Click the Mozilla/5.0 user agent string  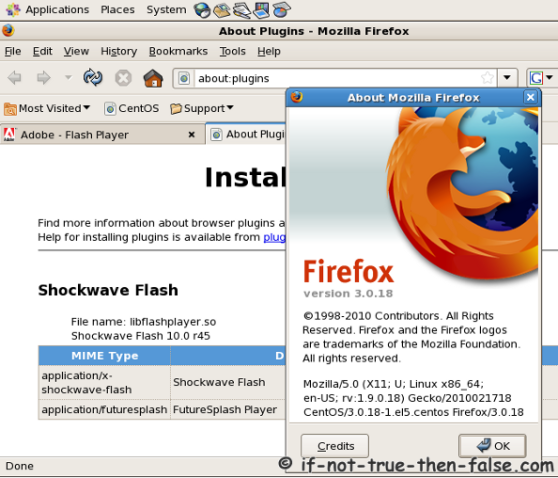[413, 398]
